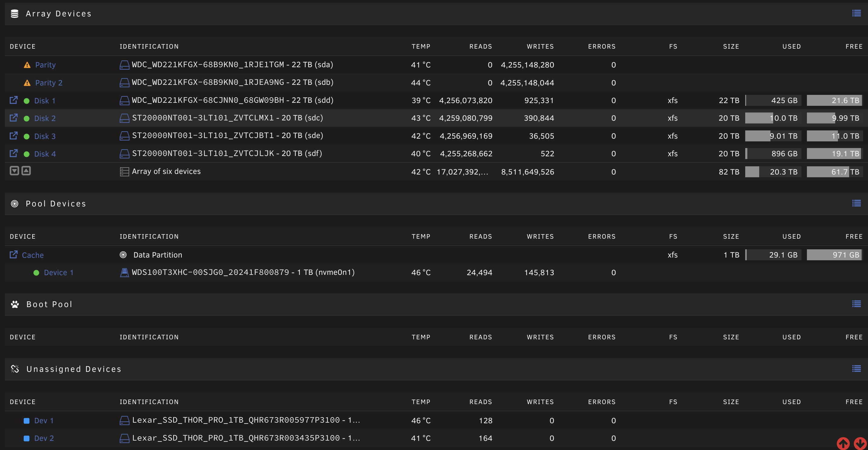Click the array total reads 17,027,392,...
Image resolution: width=868 pixels, height=450 pixels.
(x=462, y=172)
